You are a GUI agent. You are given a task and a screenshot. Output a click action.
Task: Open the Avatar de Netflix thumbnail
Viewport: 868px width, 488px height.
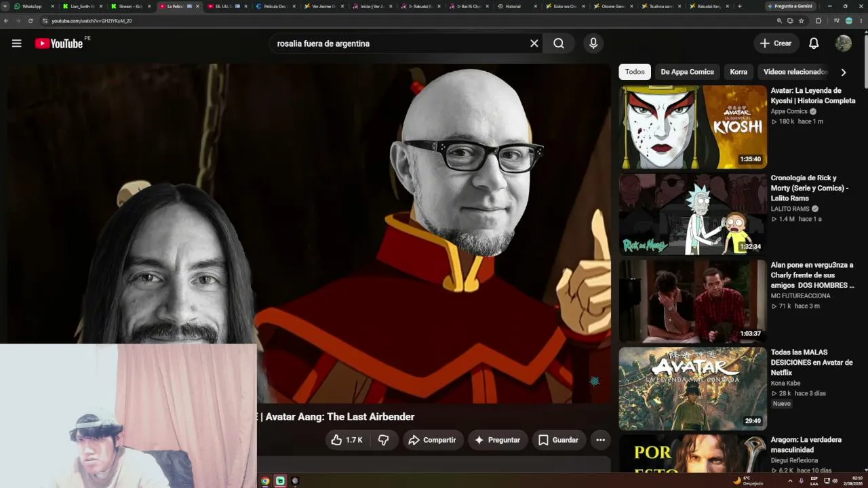(x=693, y=389)
